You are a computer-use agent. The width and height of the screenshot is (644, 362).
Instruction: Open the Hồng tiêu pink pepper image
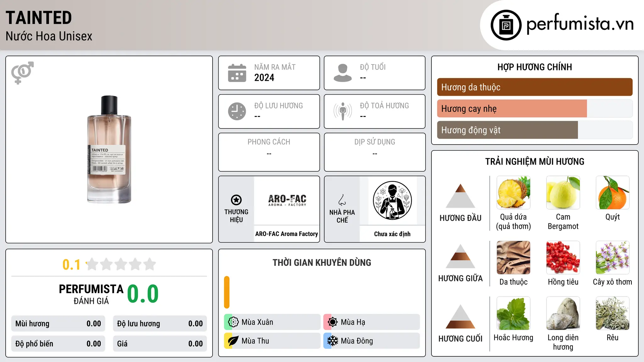(x=563, y=258)
